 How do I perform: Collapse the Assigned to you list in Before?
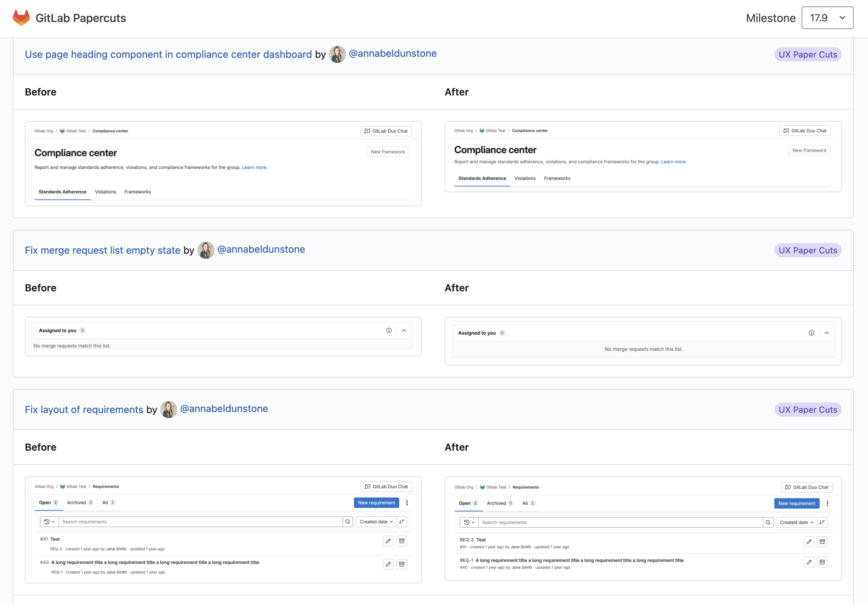click(x=404, y=330)
